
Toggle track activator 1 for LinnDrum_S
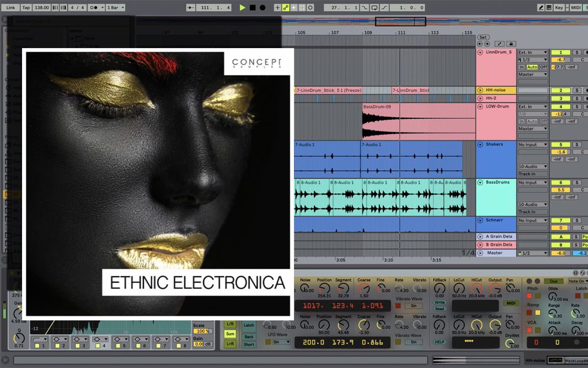point(561,52)
